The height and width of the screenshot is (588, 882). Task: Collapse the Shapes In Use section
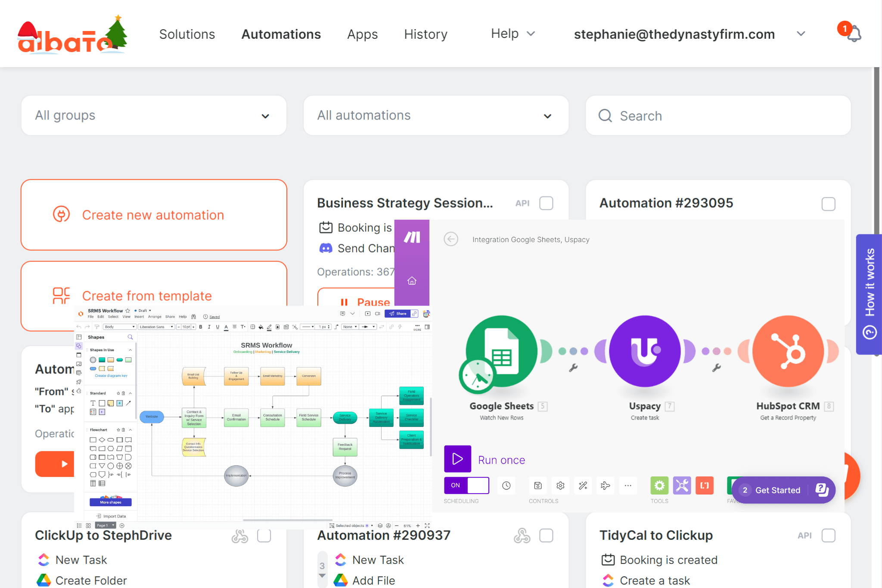(x=130, y=350)
